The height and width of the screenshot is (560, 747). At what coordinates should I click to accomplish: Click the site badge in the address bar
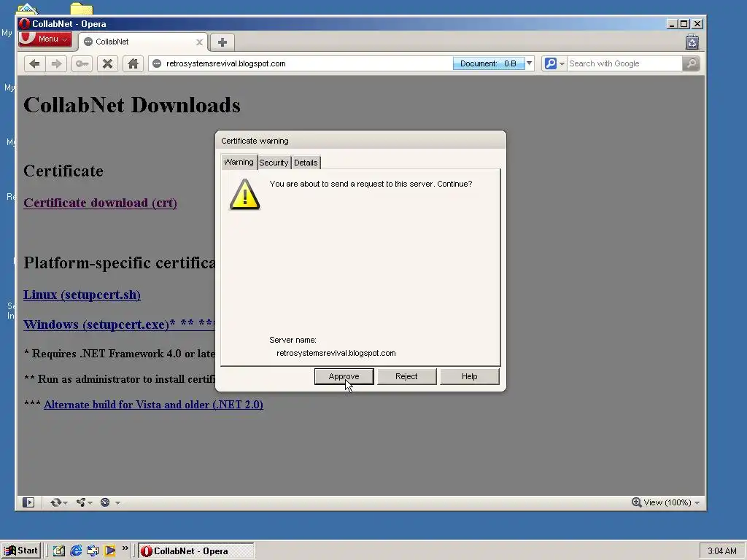157,64
